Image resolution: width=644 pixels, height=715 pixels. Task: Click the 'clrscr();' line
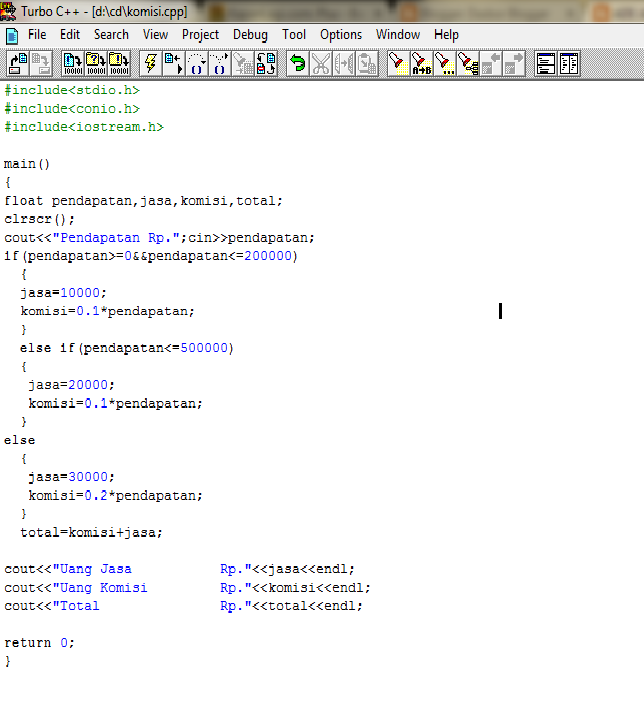click(x=39, y=219)
